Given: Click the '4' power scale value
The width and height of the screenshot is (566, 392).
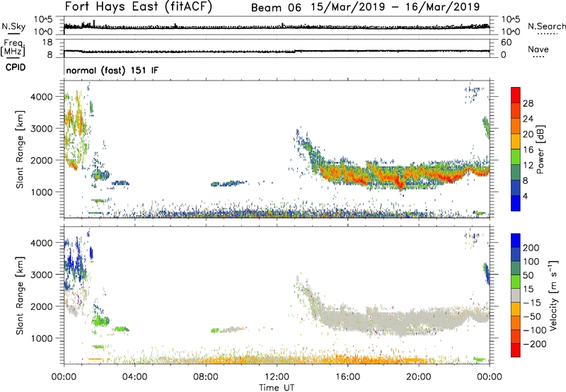Looking at the screenshot, I should click(x=525, y=196).
